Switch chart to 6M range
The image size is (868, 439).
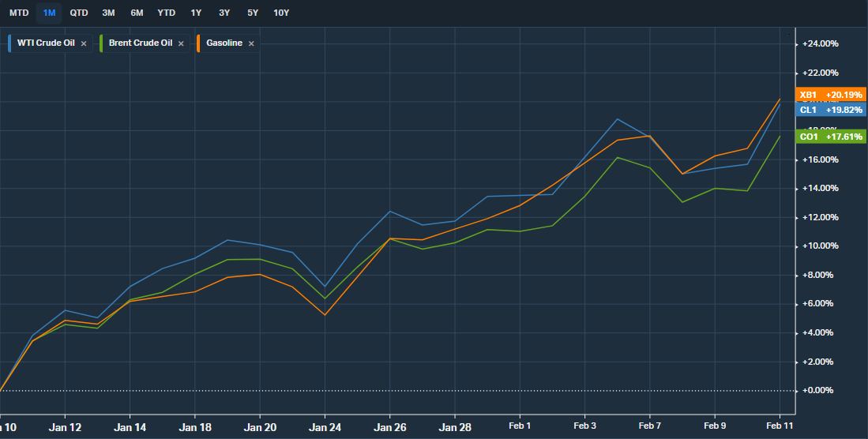137,13
